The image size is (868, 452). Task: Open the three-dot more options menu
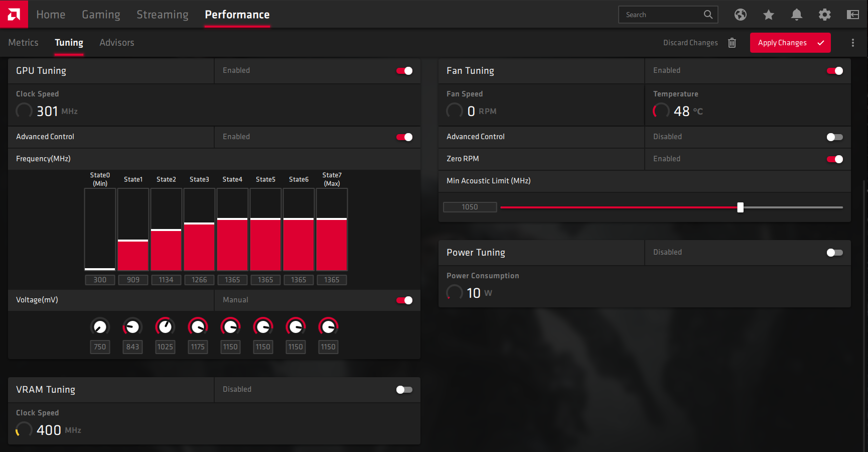(852, 43)
